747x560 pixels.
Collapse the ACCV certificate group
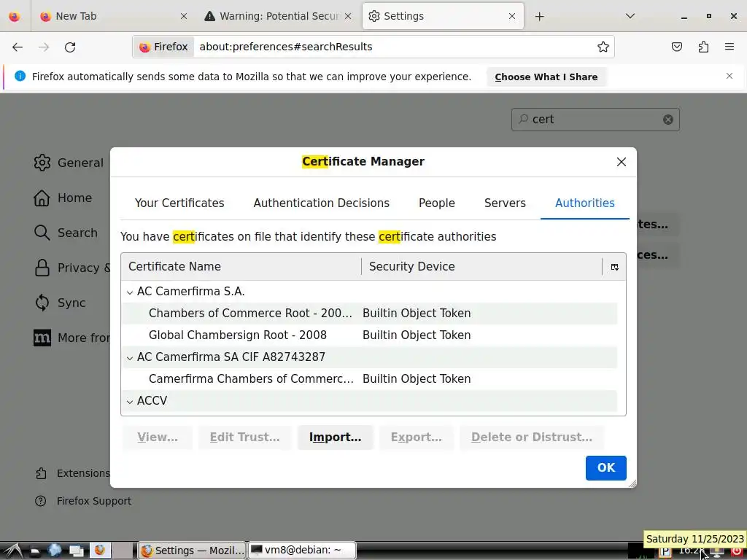tap(130, 402)
